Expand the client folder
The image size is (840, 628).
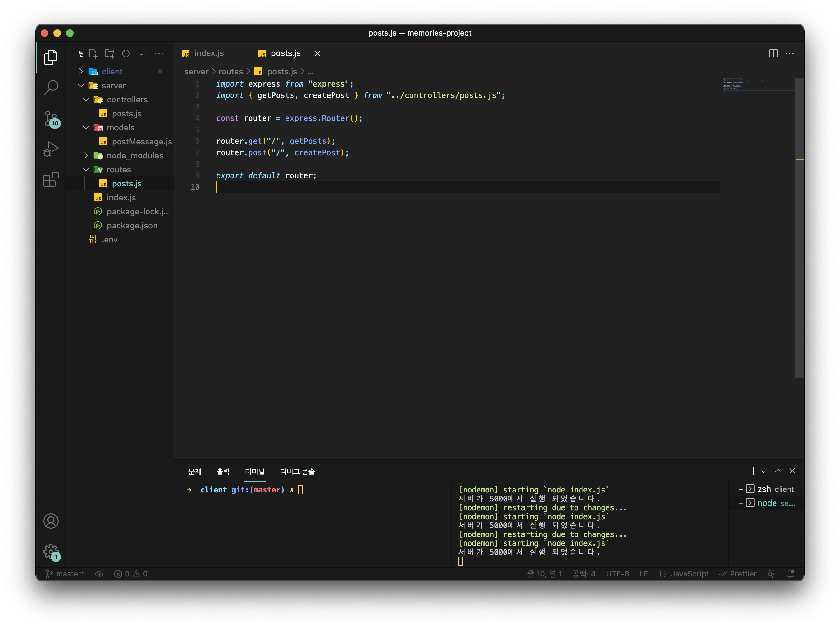tap(81, 72)
